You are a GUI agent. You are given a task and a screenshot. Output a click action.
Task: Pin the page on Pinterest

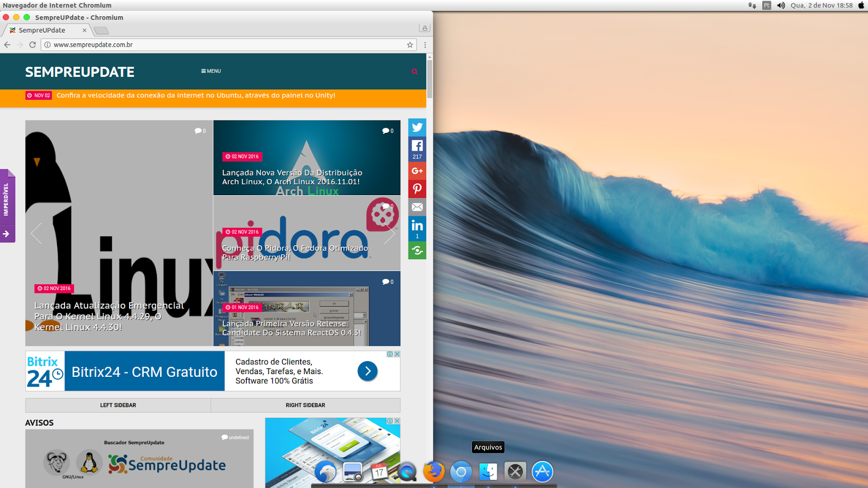[417, 189]
